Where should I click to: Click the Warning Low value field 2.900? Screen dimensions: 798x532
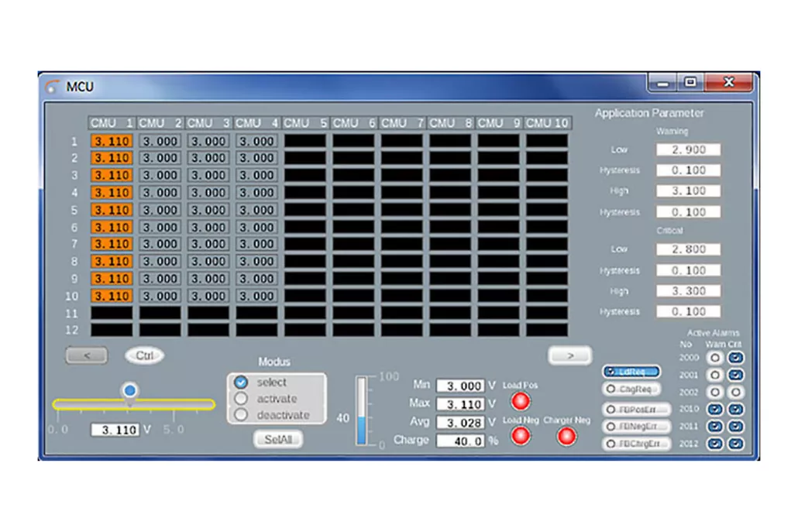[688, 149]
